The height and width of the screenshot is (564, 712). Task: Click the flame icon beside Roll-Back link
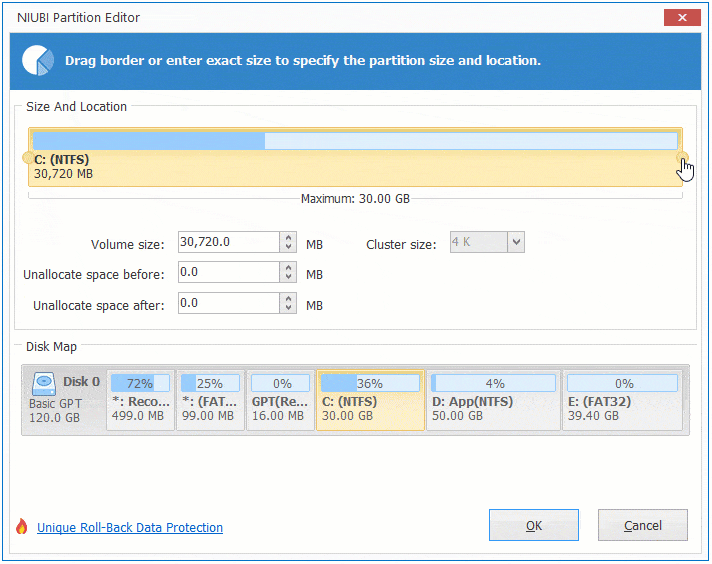click(22, 527)
